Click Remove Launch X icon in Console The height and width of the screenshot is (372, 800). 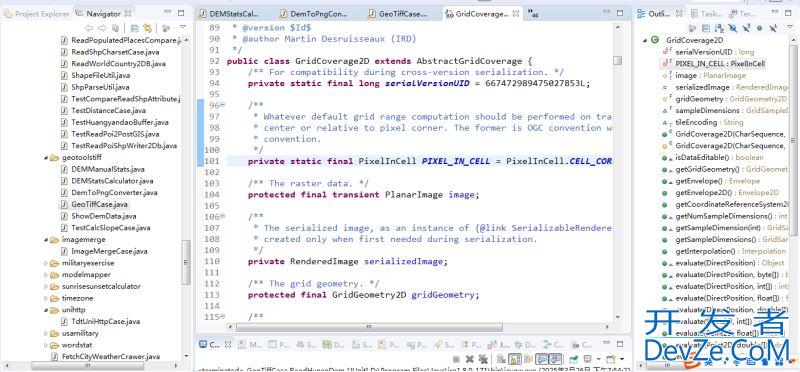point(469,359)
